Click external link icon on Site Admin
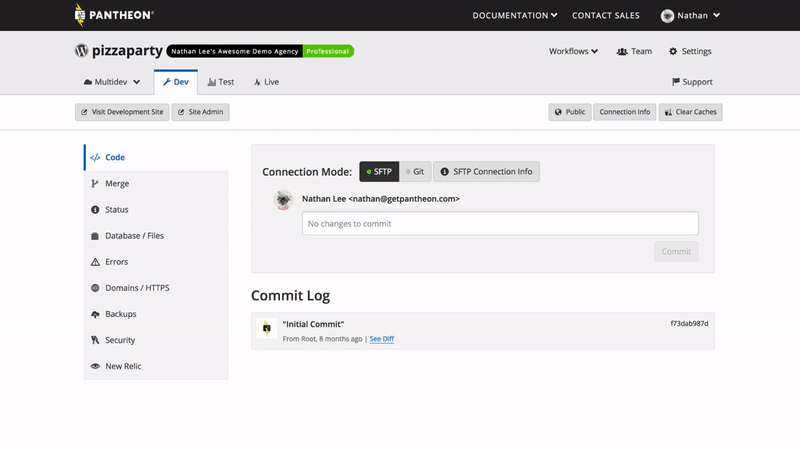 181,112
